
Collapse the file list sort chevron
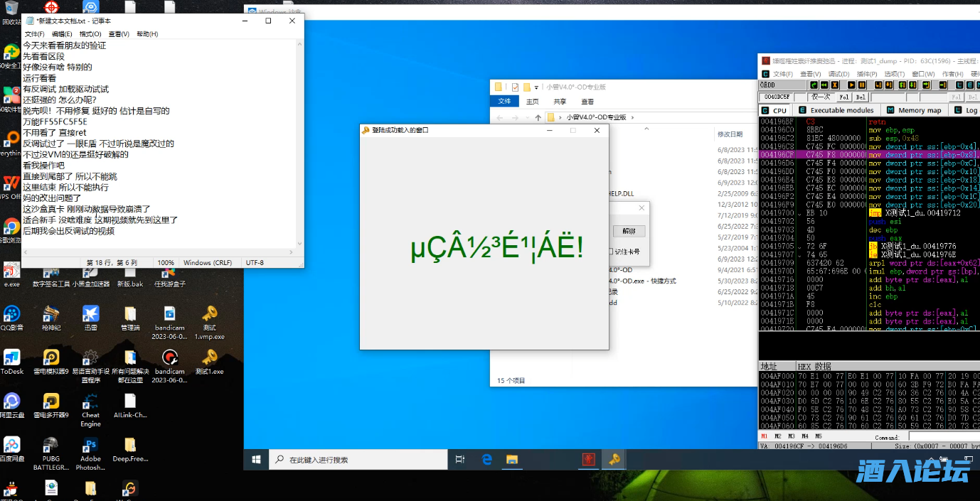point(646,130)
